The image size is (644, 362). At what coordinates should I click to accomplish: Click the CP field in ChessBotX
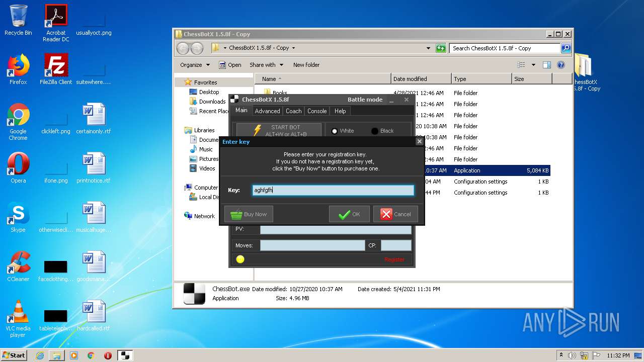(396, 245)
